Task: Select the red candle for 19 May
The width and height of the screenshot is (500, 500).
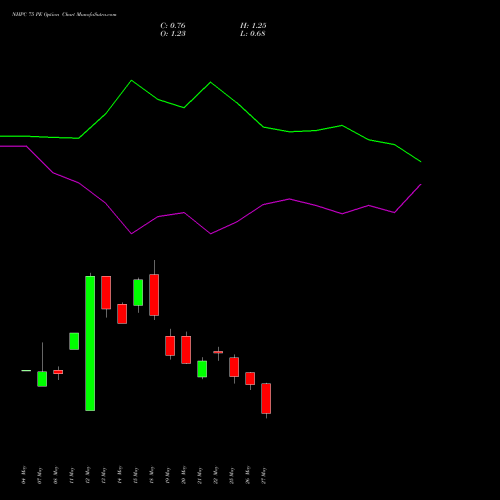Action: tap(170, 346)
